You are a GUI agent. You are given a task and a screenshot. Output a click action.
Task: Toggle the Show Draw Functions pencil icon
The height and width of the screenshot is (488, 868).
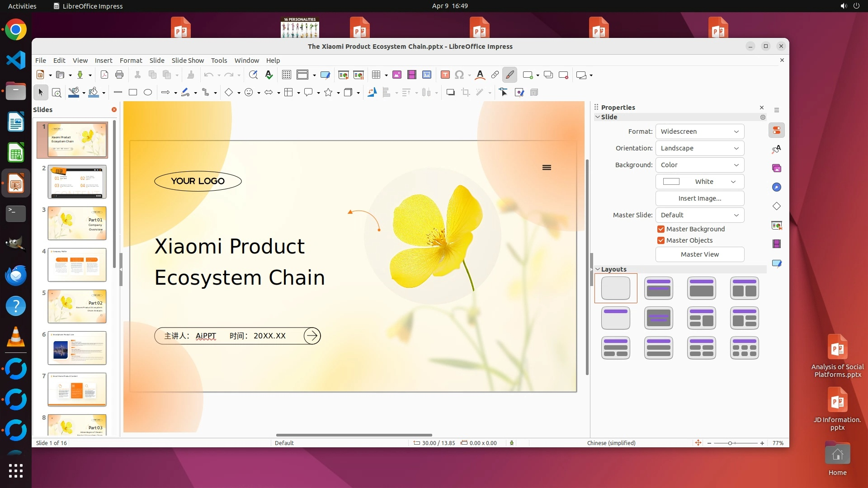[509, 75]
